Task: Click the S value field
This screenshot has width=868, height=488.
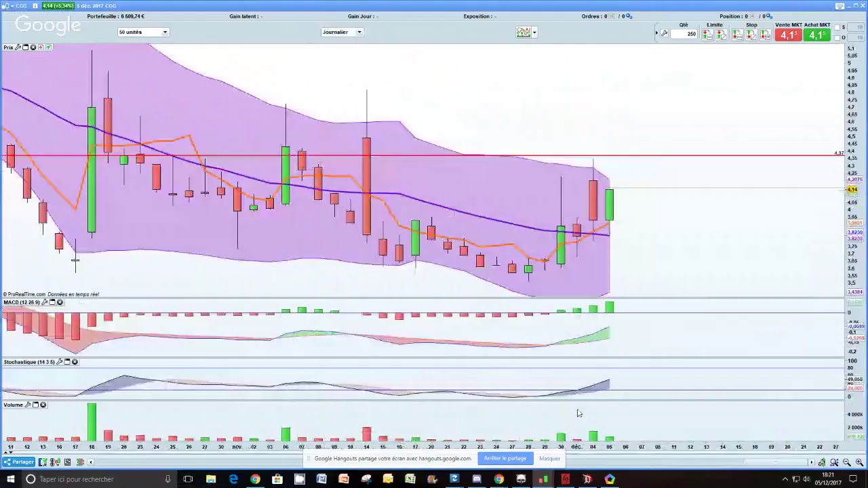Action: click(x=856, y=27)
